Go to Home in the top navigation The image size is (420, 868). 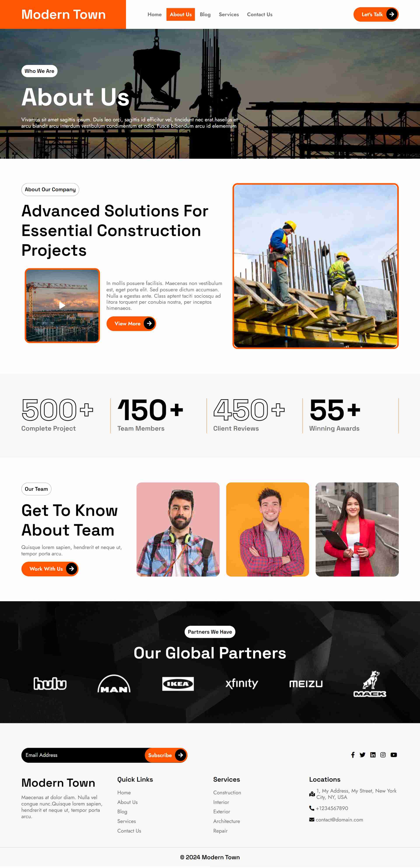154,14
